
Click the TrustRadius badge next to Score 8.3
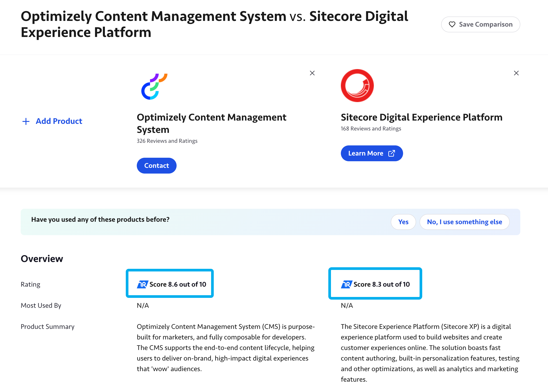point(347,284)
